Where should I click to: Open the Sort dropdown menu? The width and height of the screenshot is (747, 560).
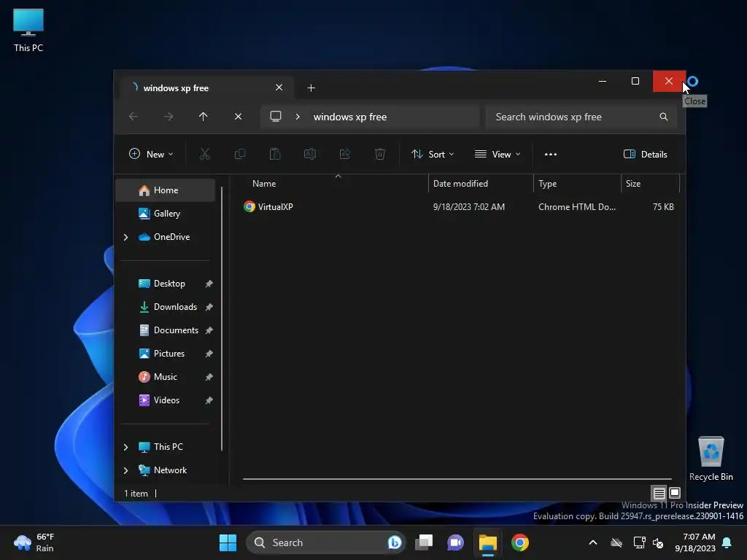click(433, 155)
